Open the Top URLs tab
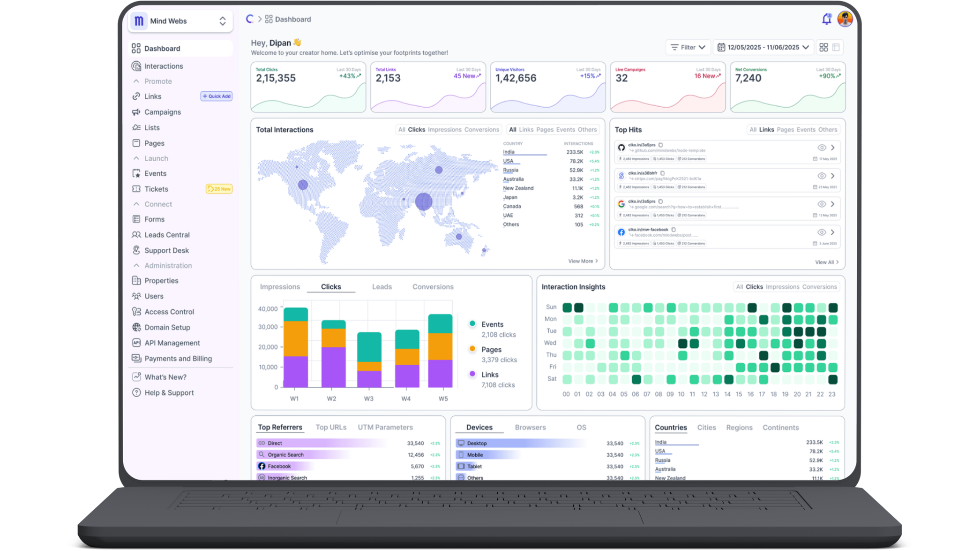 click(331, 427)
